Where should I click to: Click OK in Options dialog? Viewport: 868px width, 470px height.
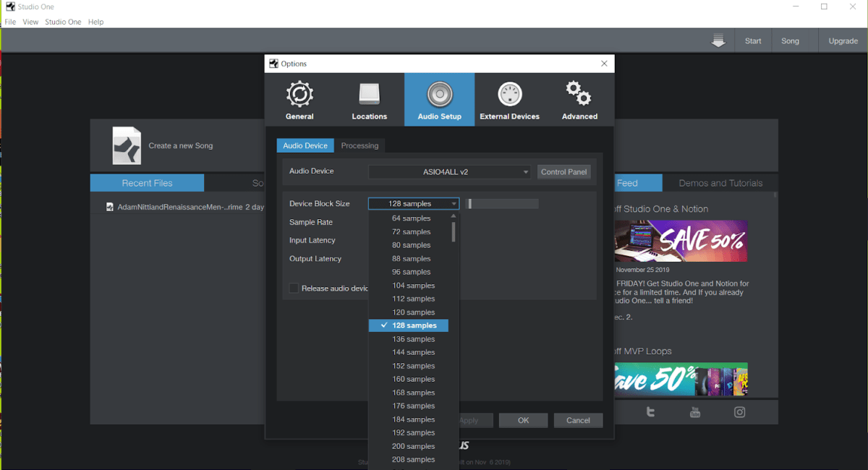coord(523,420)
